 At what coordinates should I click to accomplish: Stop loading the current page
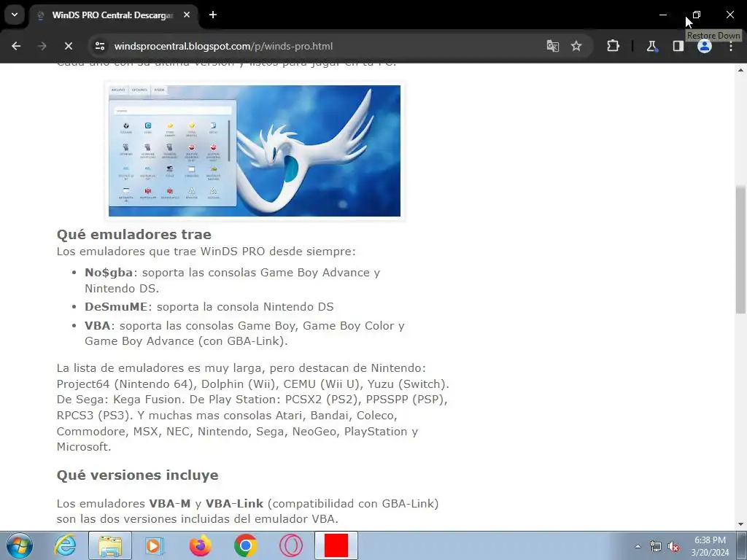click(68, 46)
